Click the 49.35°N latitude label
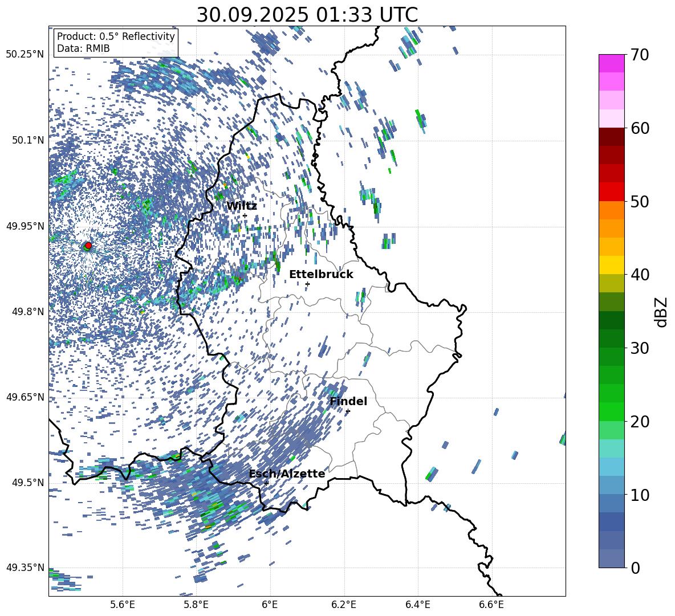 (x=26, y=568)
